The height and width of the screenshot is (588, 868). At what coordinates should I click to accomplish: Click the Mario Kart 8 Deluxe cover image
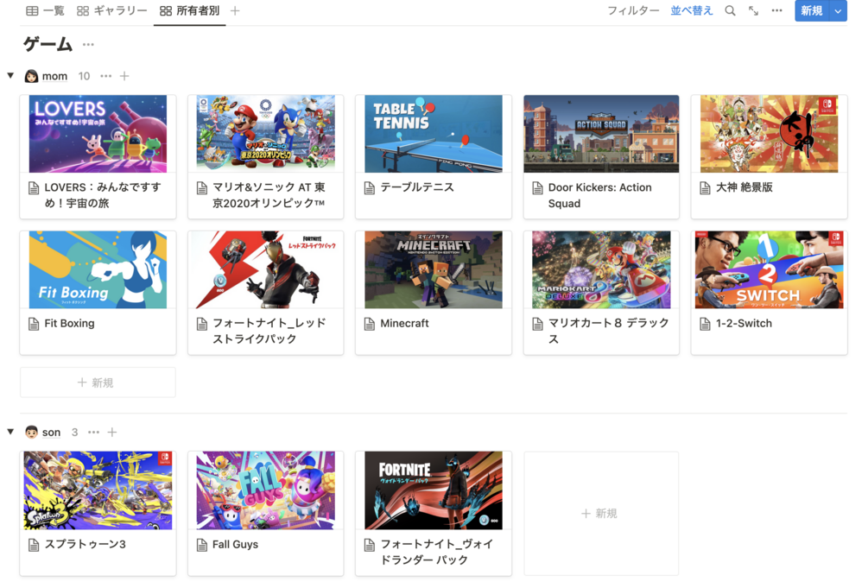[x=601, y=269]
